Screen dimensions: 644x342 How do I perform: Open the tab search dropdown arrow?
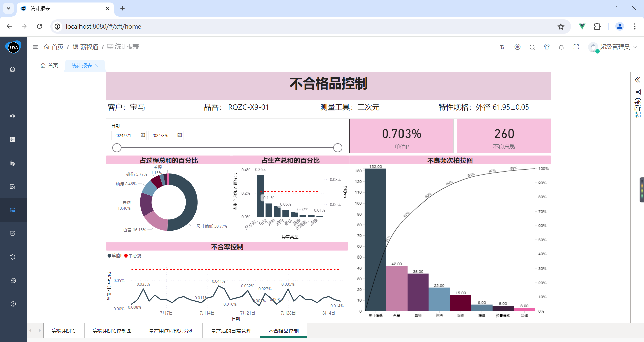point(8,8)
